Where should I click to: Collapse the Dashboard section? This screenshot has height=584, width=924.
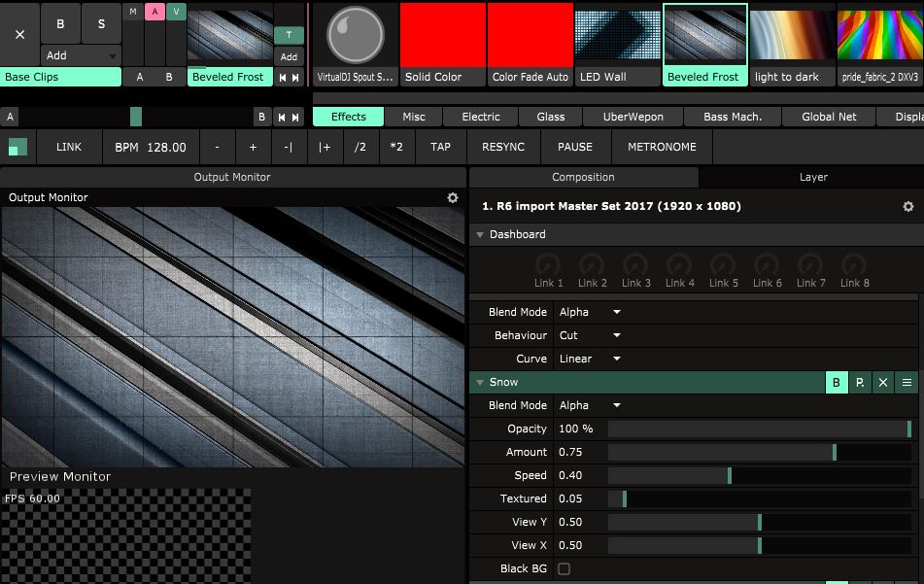click(x=480, y=234)
